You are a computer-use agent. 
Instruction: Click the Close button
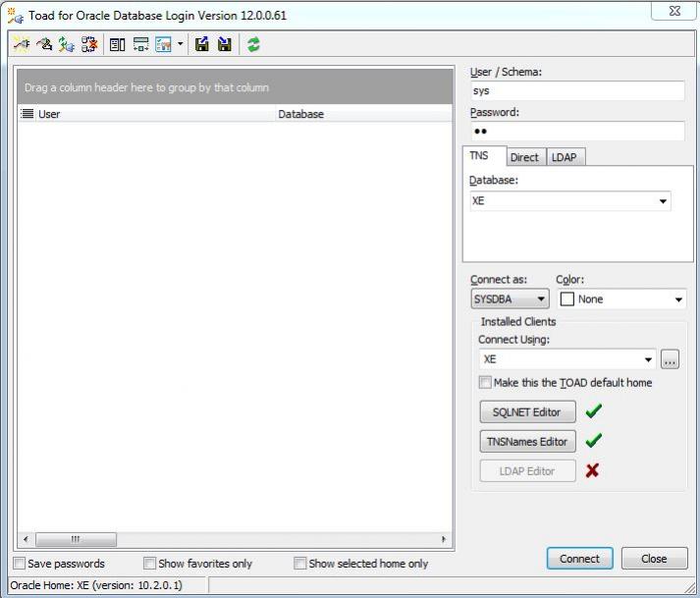[654, 559]
